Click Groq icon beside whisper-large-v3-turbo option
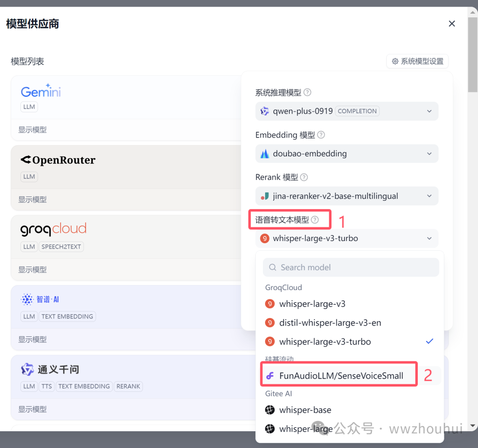The width and height of the screenshot is (478, 448). [x=270, y=342]
